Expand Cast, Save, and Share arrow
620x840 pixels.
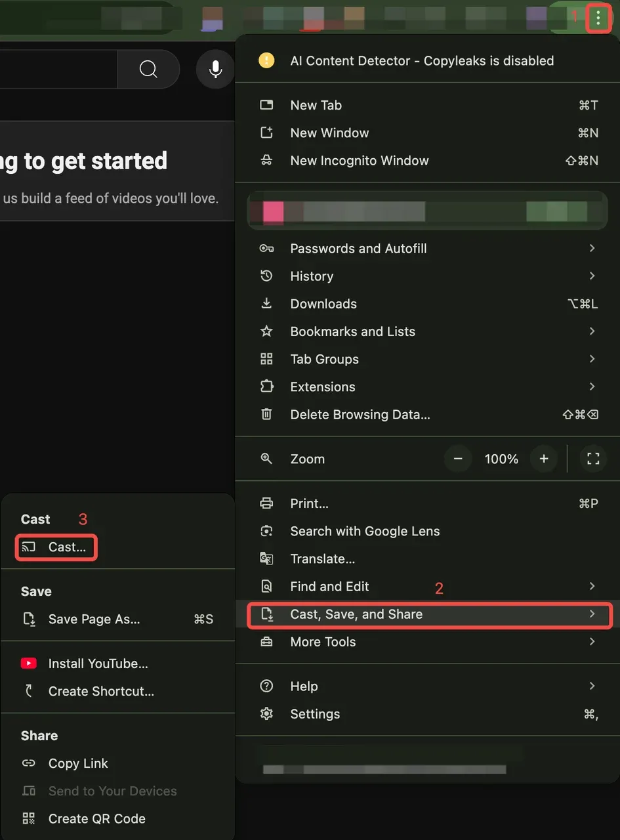coord(592,614)
